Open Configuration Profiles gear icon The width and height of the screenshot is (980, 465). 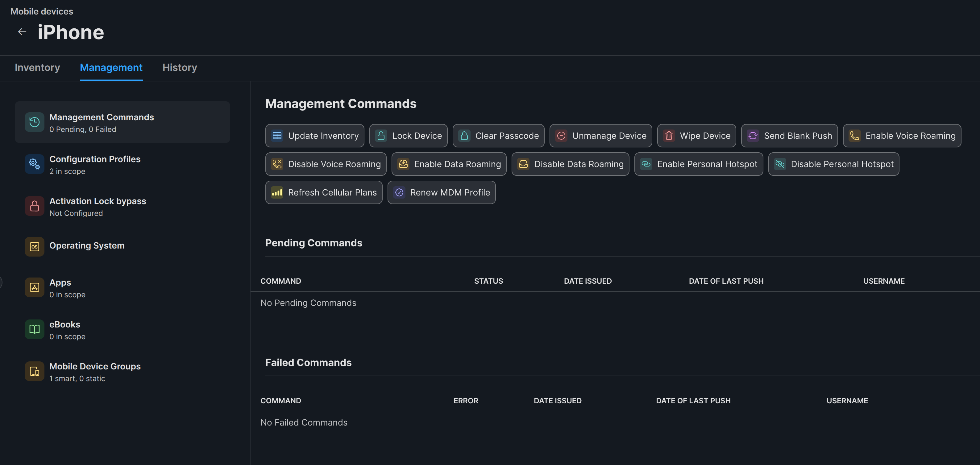[x=35, y=164]
